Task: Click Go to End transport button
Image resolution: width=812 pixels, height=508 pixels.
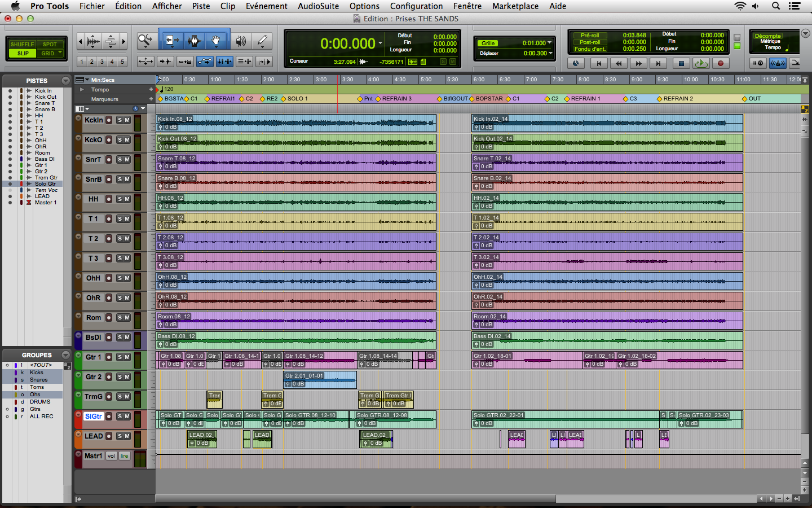Action: coord(658,63)
